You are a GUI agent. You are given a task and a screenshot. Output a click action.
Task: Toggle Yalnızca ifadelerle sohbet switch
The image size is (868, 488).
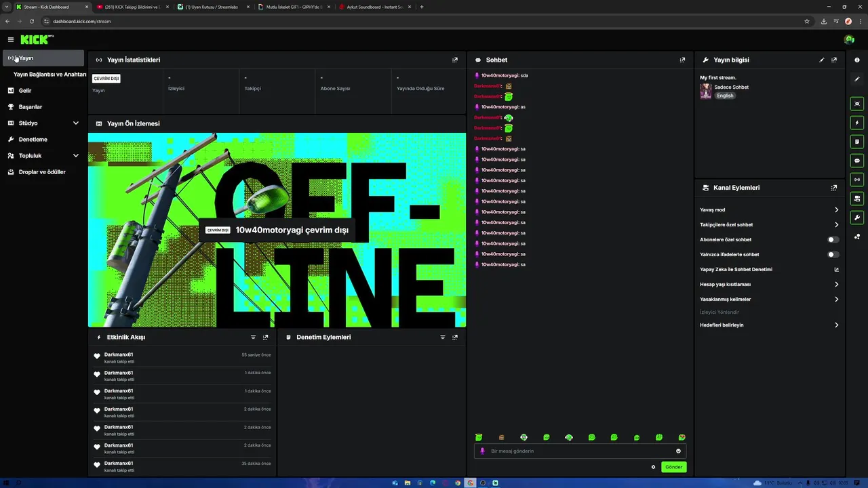833,255
